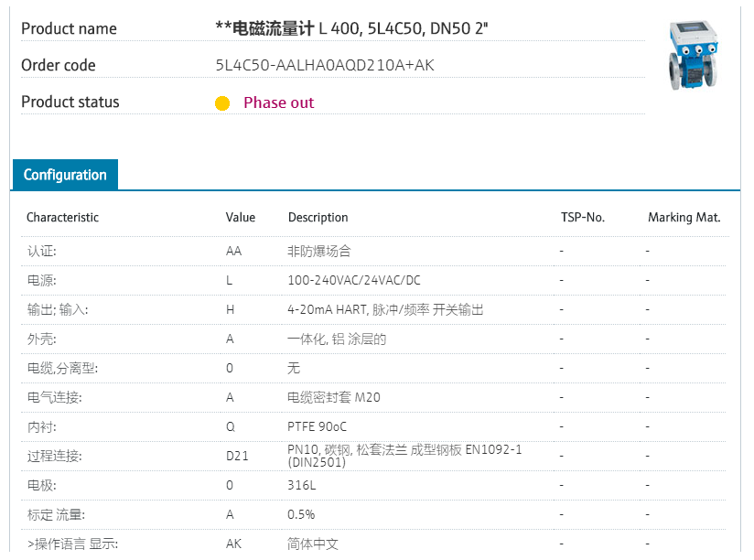The width and height of the screenshot is (754, 560).
Task: Open the Configuration tab
Action: click(65, 175)
